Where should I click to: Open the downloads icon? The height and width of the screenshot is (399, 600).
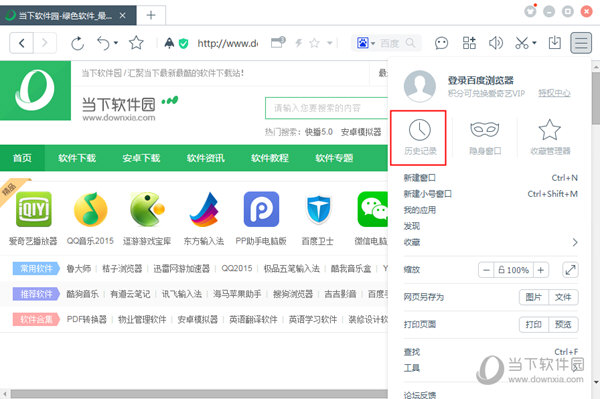click(554, 43)
